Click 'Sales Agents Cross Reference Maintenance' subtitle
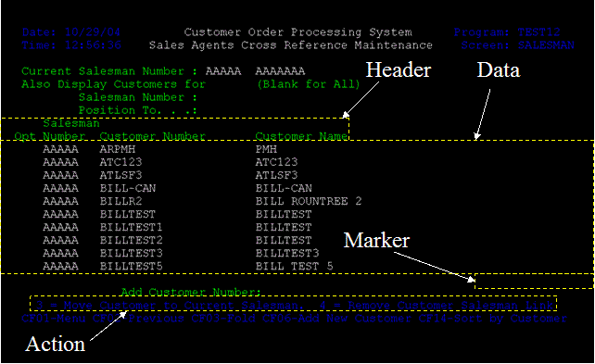 [x=291, y=45]
